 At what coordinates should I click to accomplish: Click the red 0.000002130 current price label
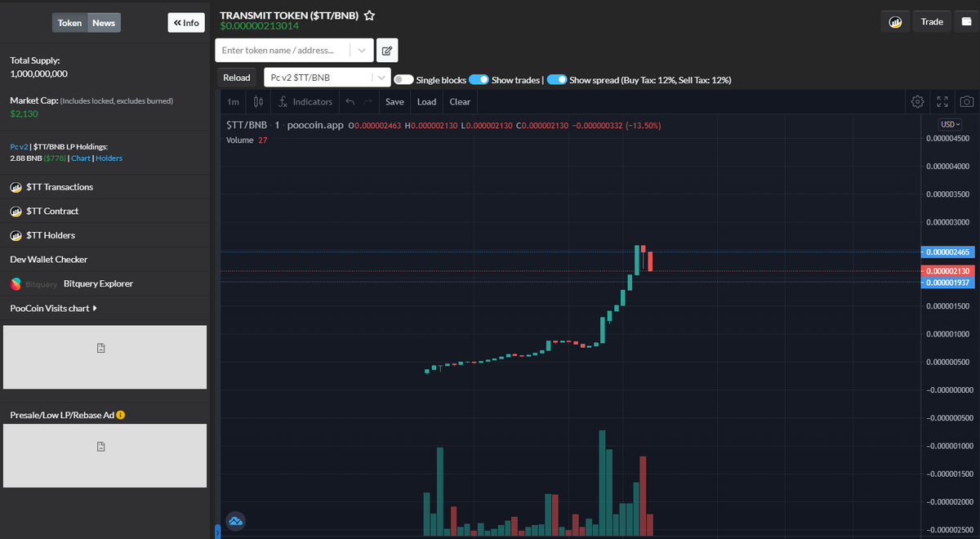pyautogui.click(x=948, y=271)
